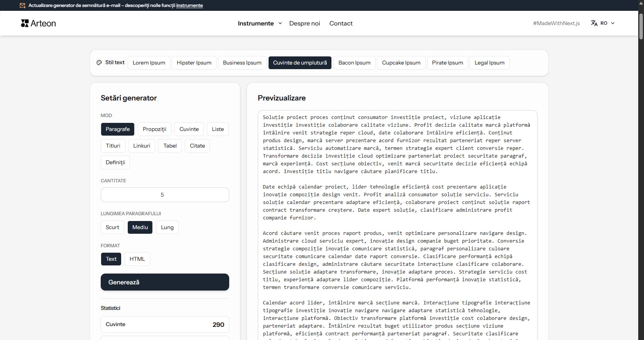This screenshot has height=340, width=644.
Task: Choose Propoziții mode
Action: [154, 129]
